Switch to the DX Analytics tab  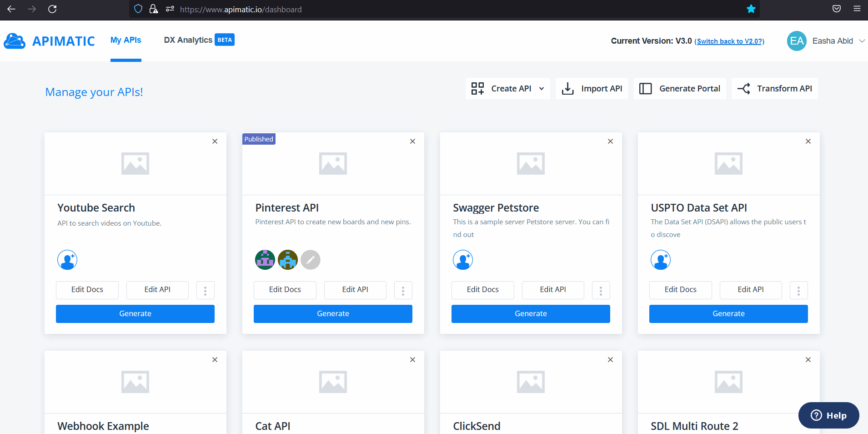188,40
